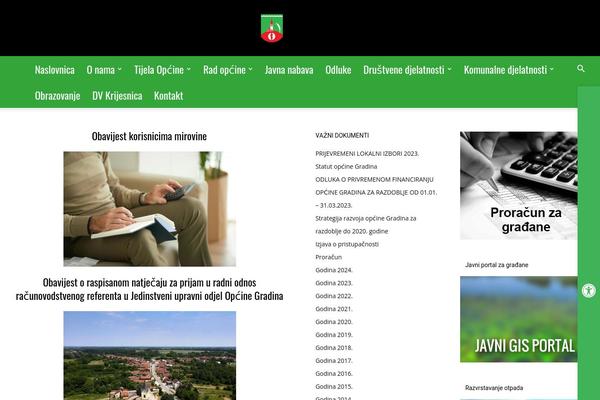Click the JAVNI GIS PORTAL banner
600x400 pixels.
click(518, 319)
